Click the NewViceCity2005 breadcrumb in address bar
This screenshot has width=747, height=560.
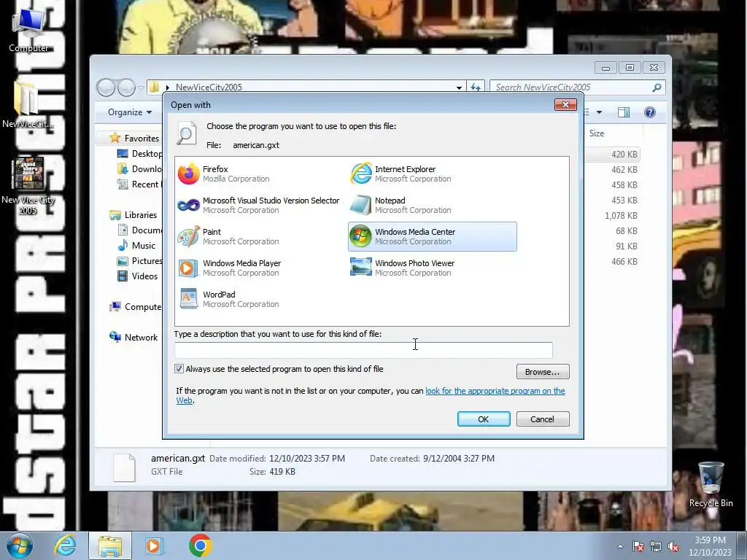point(209,87)
